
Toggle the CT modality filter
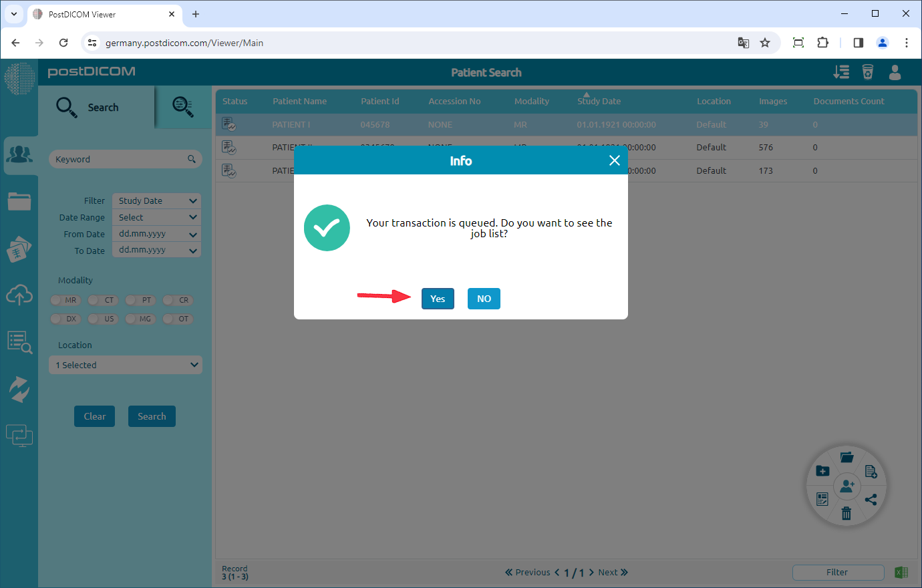coord(102,300)
